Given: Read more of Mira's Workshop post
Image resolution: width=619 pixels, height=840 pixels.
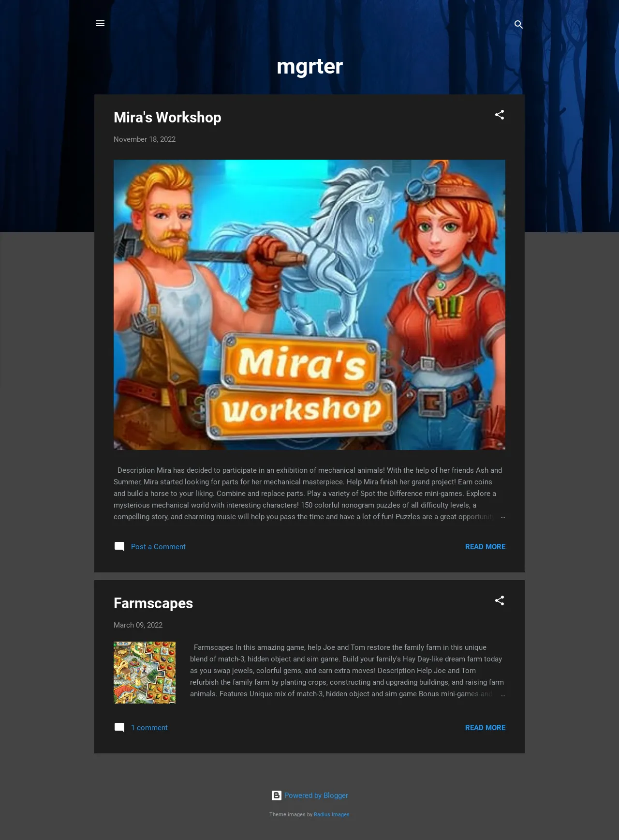Looking at the screenshot, I should (485, 547).
